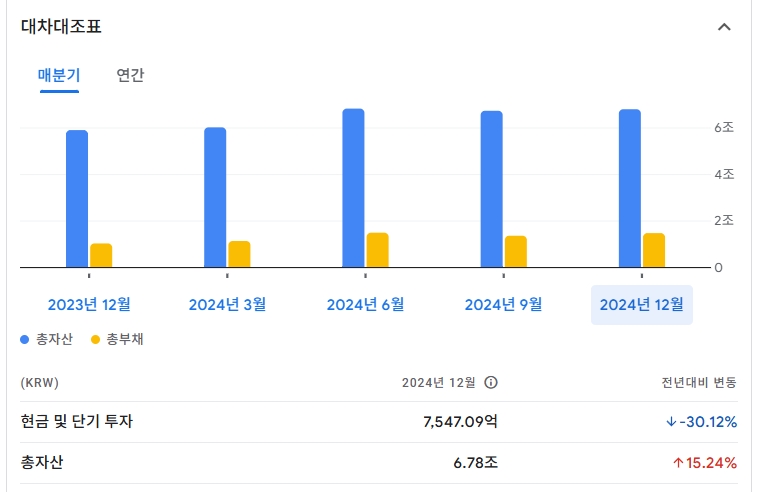The width and height of the screenshot is (769, 492).
Task: Click the 15.24% change value
Action: pyautogui.click(x=705, y=463)
